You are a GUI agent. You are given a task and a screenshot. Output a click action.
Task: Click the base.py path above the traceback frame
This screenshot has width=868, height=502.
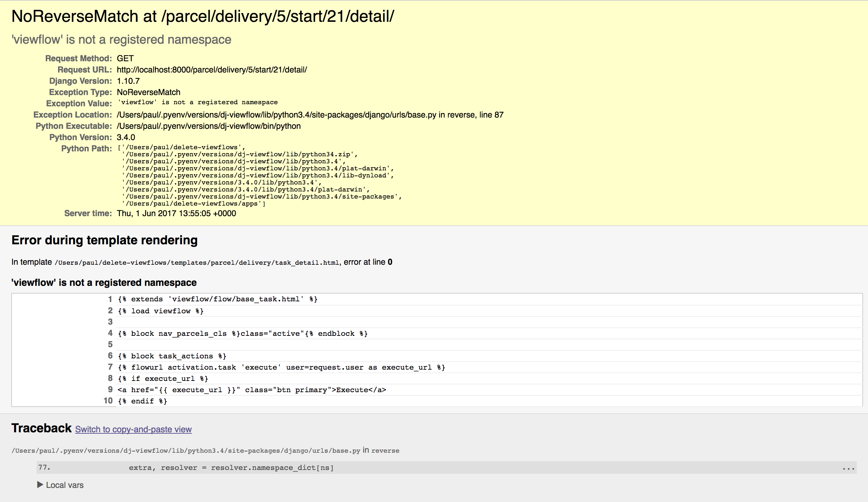186,451
